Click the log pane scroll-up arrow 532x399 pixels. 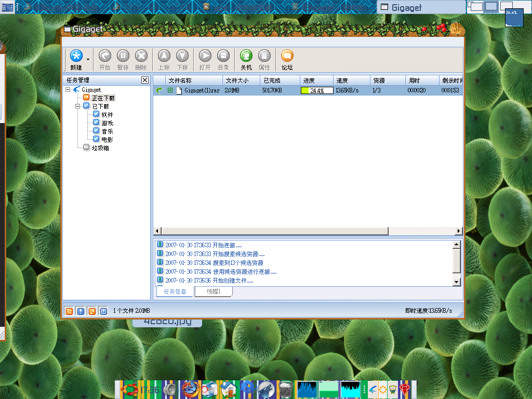click(x=456, y=244)
